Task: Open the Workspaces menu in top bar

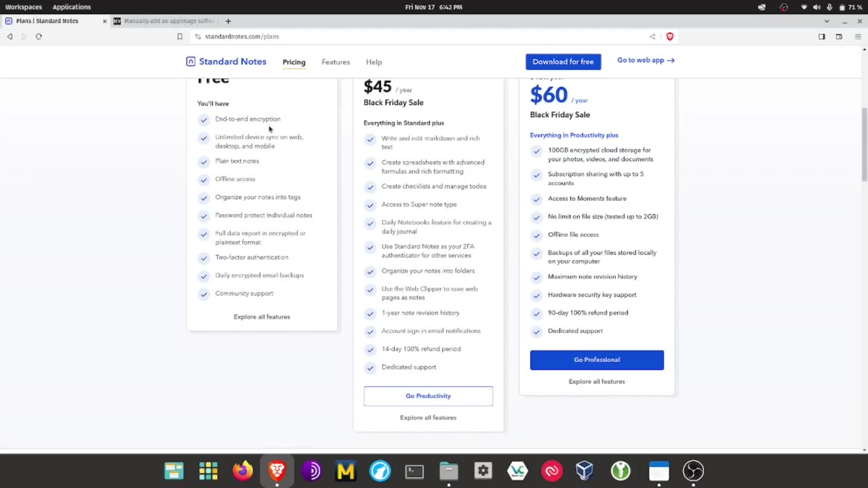Action: (x=24, y=7)
